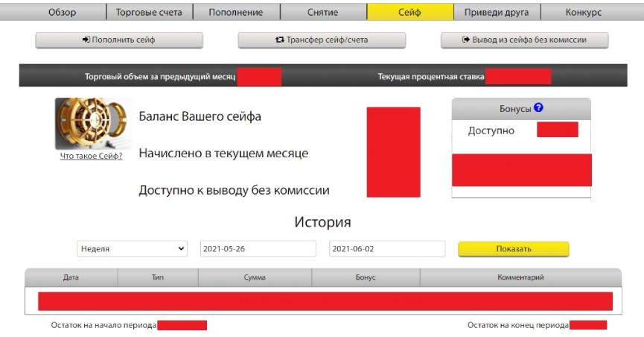The height and width of the screenshot is (337, 644).
Task: Select the Сейф tab
Action: 410,13
